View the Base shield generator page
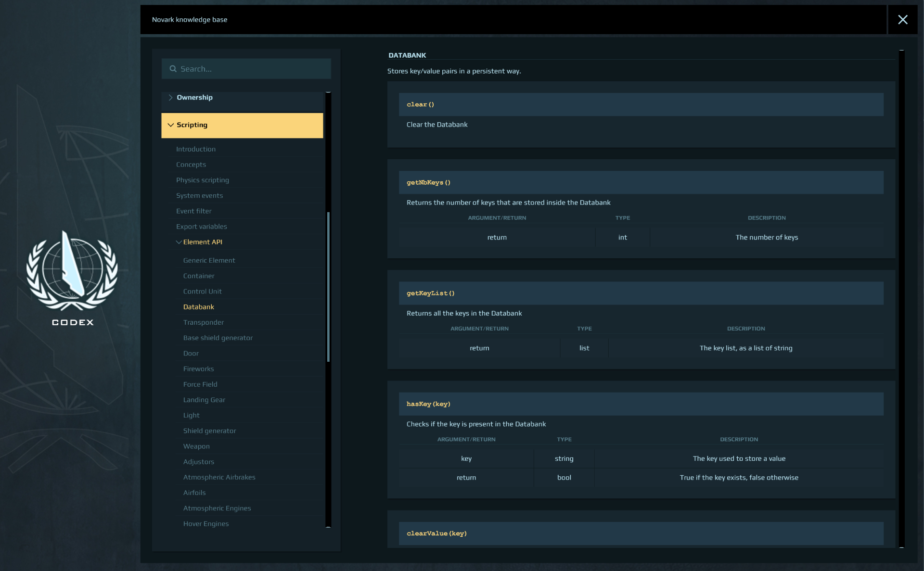 [x=218, y=338]
